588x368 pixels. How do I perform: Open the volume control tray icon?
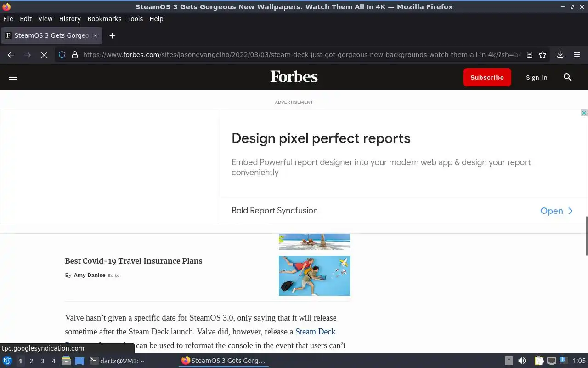522,361
